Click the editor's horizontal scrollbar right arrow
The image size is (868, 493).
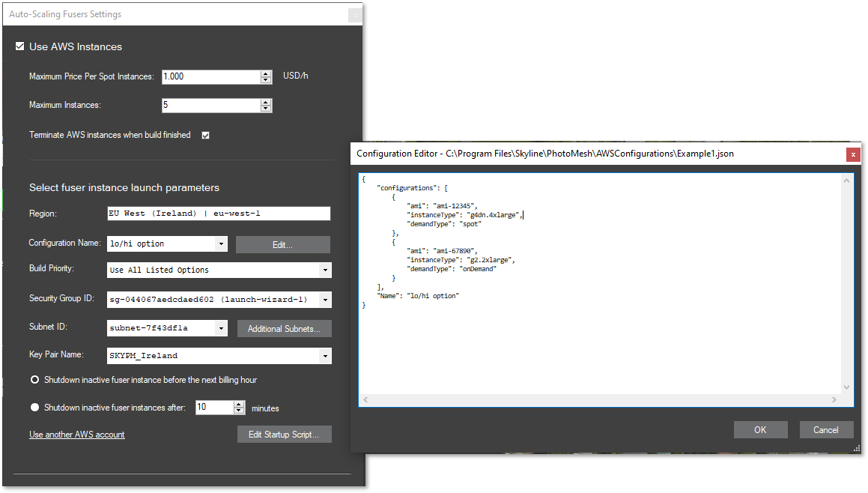pyautogui.click(x=834, y=399)
